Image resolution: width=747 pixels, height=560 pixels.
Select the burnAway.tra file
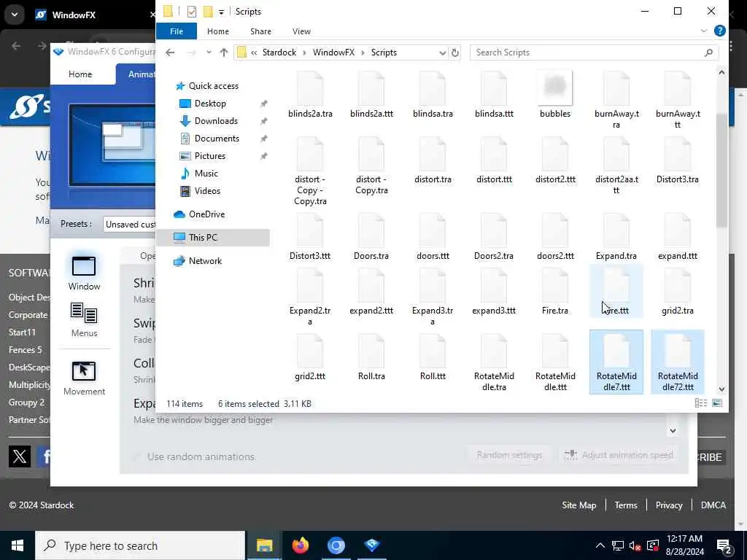[616, 100]
